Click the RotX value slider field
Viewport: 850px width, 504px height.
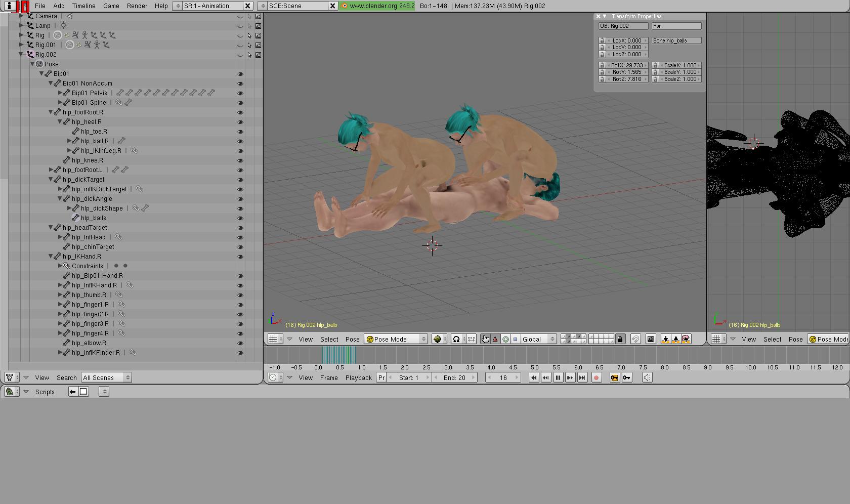(x=627, y=65)
